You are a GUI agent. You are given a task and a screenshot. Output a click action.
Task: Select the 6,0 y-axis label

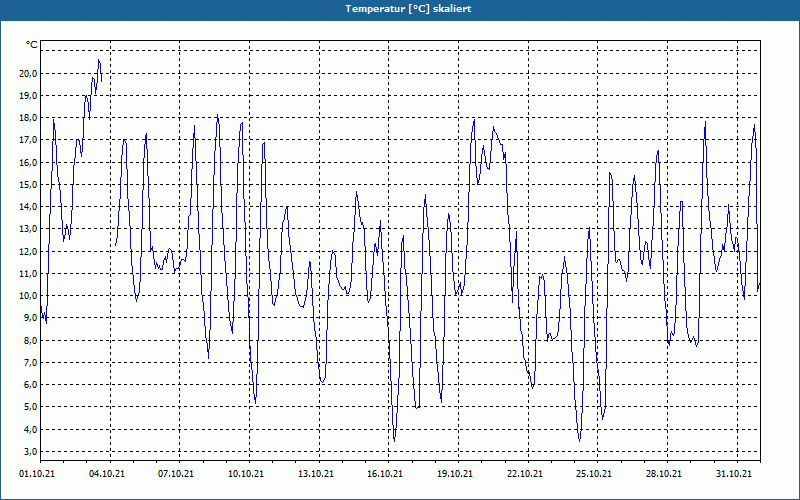point(30,385)
